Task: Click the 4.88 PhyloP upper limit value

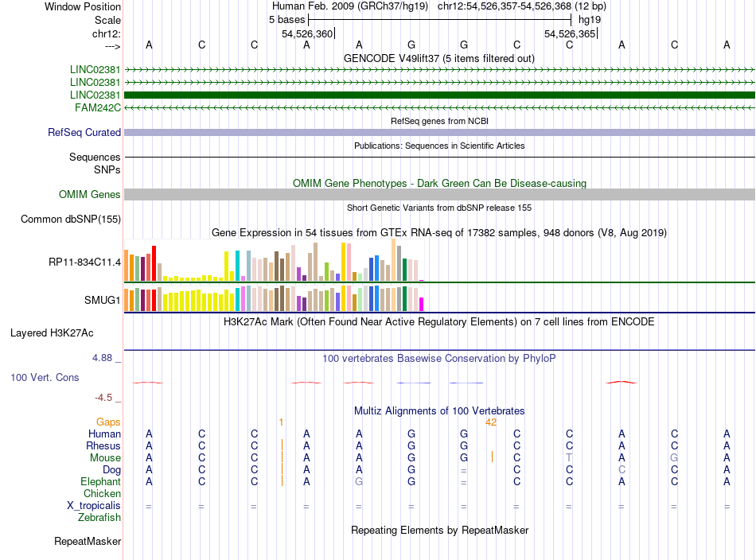Action: pos(102,358)
